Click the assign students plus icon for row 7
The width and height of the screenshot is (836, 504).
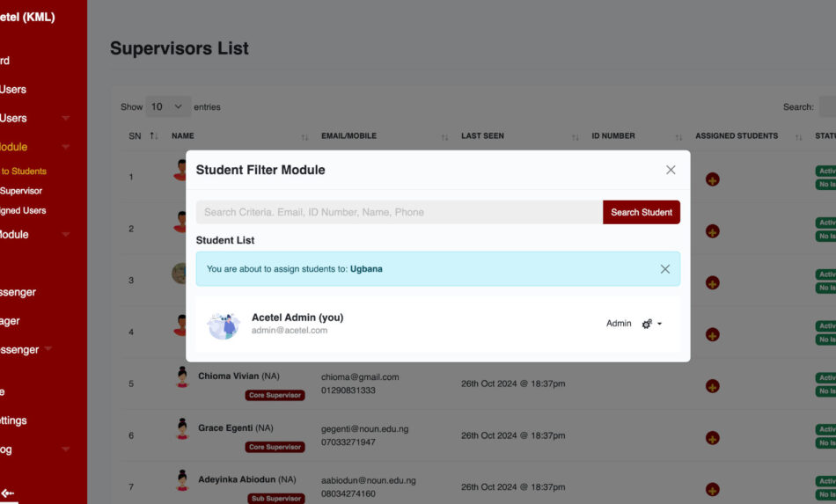tap(712, 489)
